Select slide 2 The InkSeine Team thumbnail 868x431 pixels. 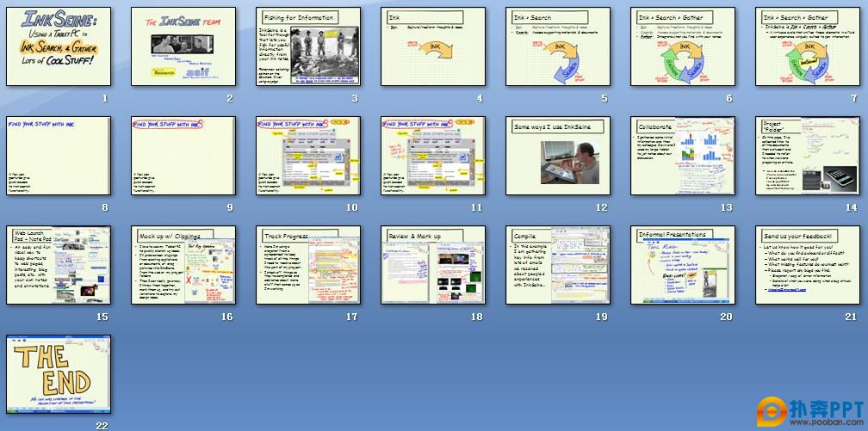[x=183, y=46]
